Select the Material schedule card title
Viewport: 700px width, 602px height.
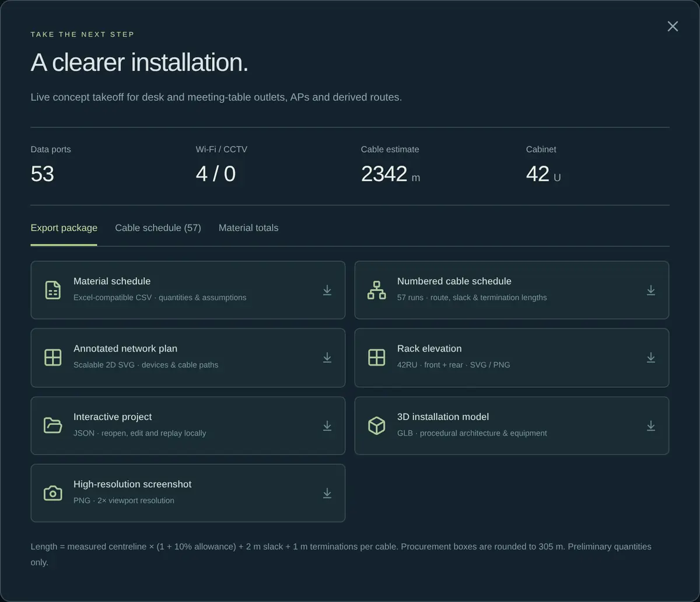[112, 281]
